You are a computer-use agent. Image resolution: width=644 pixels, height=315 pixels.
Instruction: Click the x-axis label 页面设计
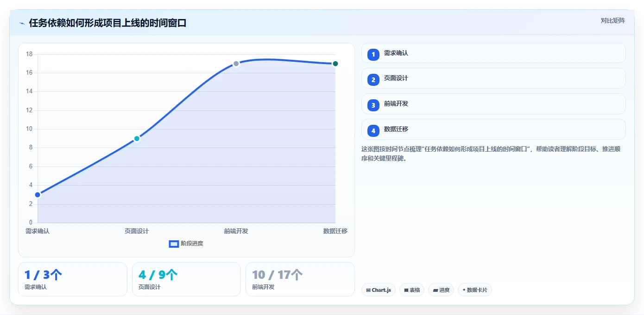pyautogui.click(x=137, y=231)
